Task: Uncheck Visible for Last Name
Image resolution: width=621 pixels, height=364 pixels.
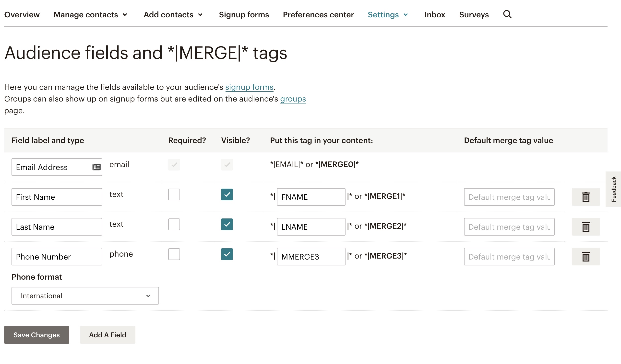Action: (227, 224)
